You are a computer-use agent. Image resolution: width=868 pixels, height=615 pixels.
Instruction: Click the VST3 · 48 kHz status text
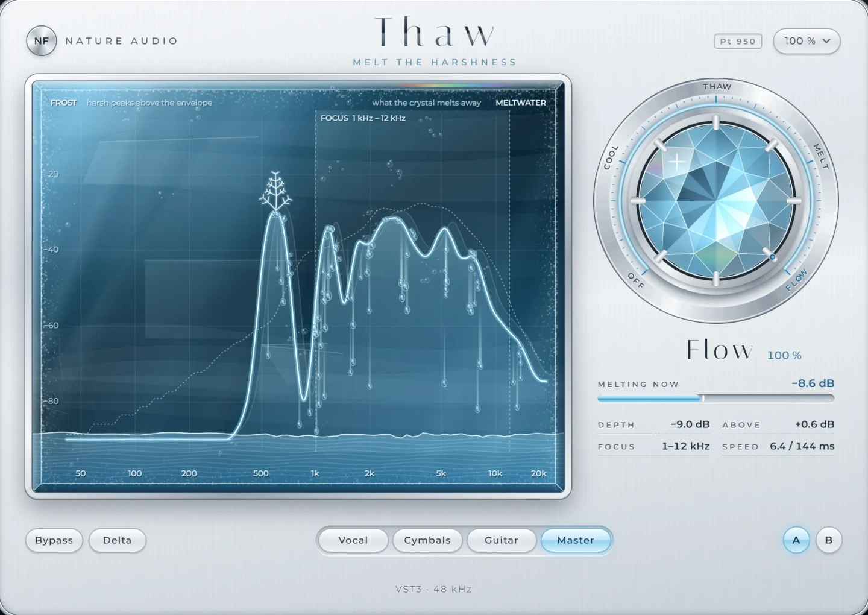(433, 589)
